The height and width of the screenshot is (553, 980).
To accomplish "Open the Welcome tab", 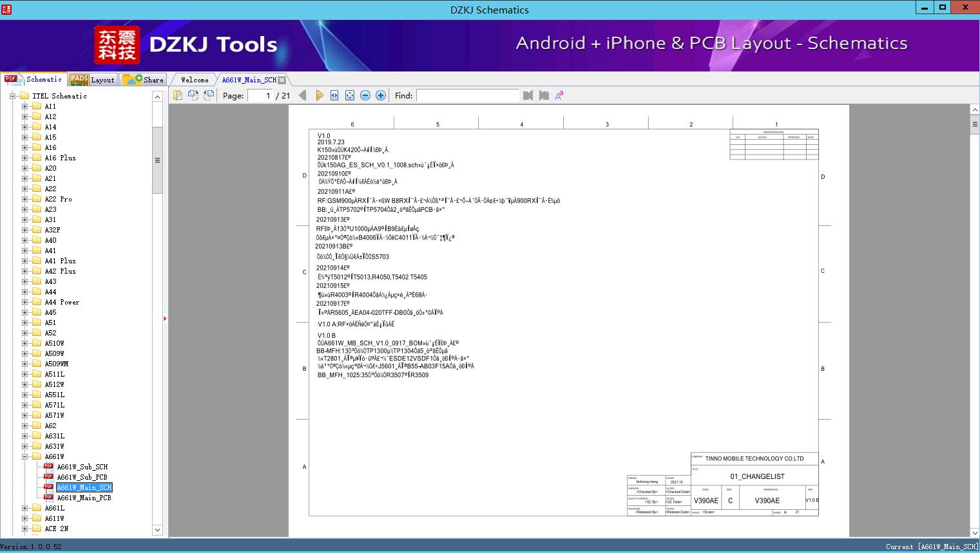I will click(195, 80).
